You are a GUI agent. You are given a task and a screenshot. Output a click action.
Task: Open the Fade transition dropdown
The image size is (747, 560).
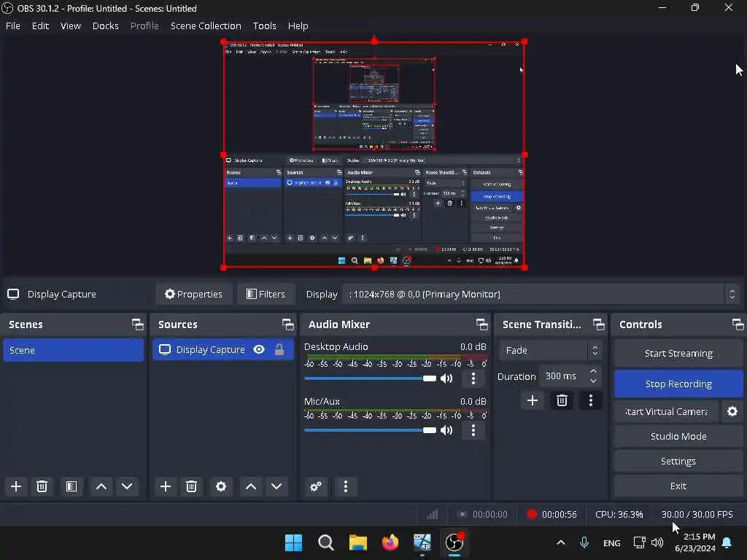point(550,350)
